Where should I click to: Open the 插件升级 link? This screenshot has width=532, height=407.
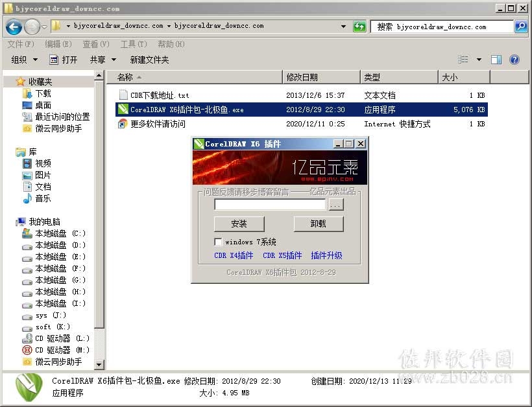tap(327, 255)
